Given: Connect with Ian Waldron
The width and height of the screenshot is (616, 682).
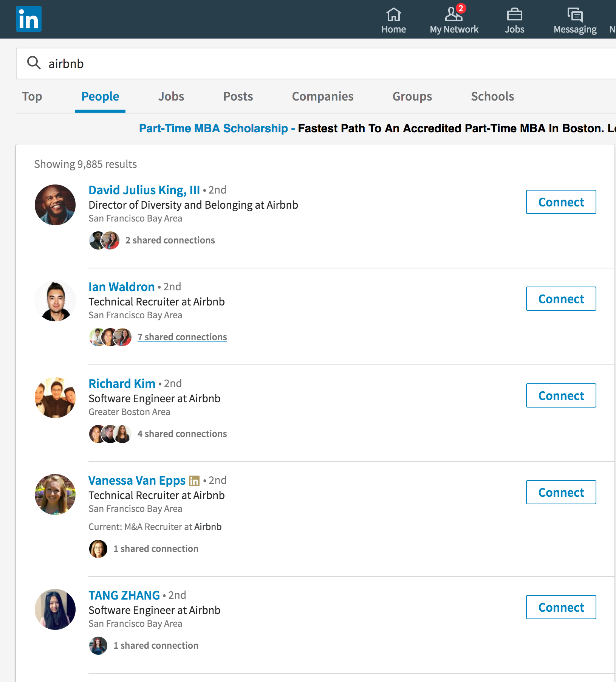Looking at the screenshot, I should tap(561, 299).
